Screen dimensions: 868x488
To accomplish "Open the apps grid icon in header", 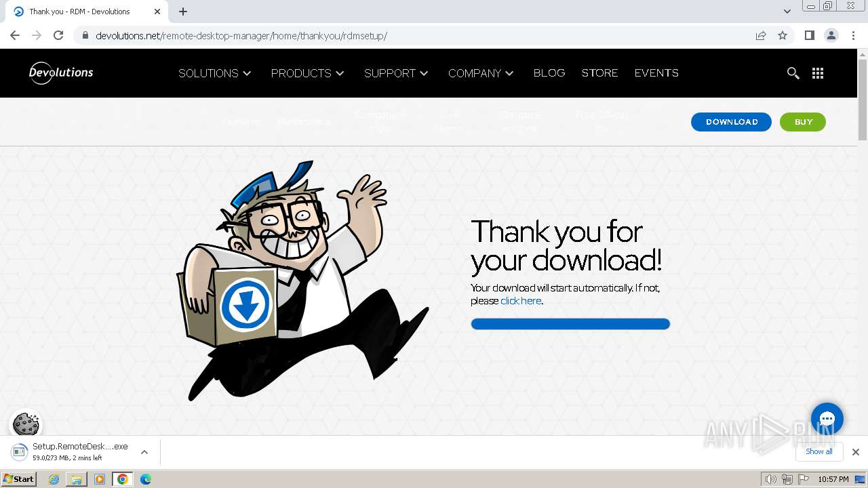I will (x=818, y=73).
